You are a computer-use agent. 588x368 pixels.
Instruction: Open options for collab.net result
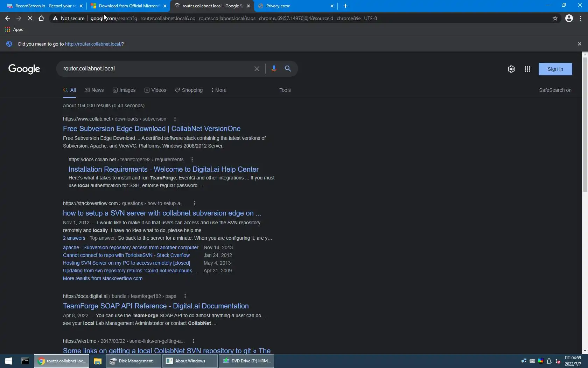pos(175,119)
